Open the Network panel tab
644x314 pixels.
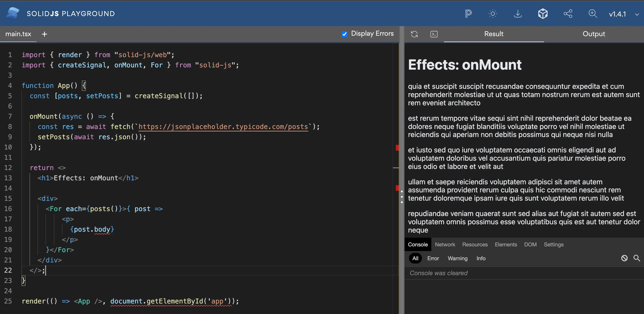pos(445,244)
